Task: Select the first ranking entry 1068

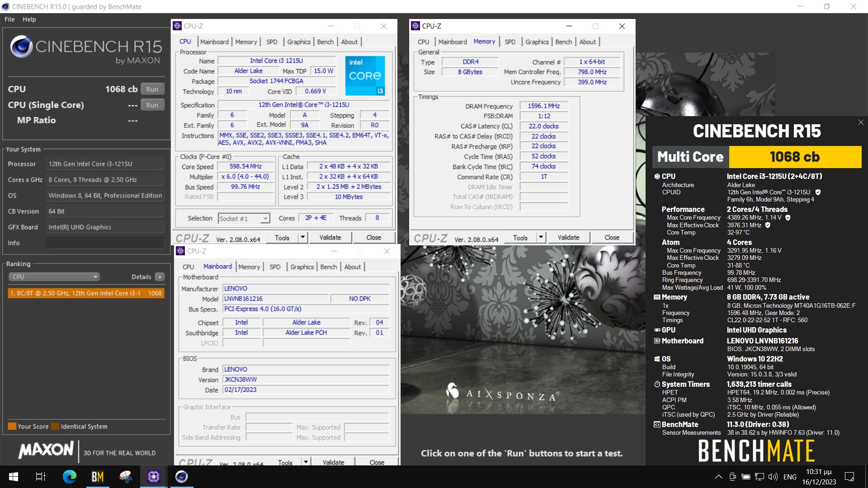Action: click(x=86, y=293)
